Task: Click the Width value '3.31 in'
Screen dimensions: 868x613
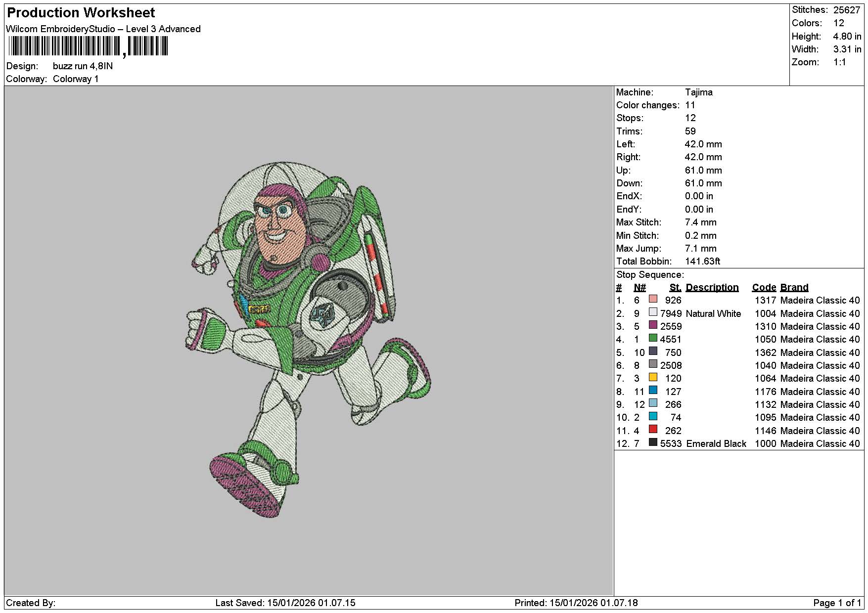Action: [847, 49]
